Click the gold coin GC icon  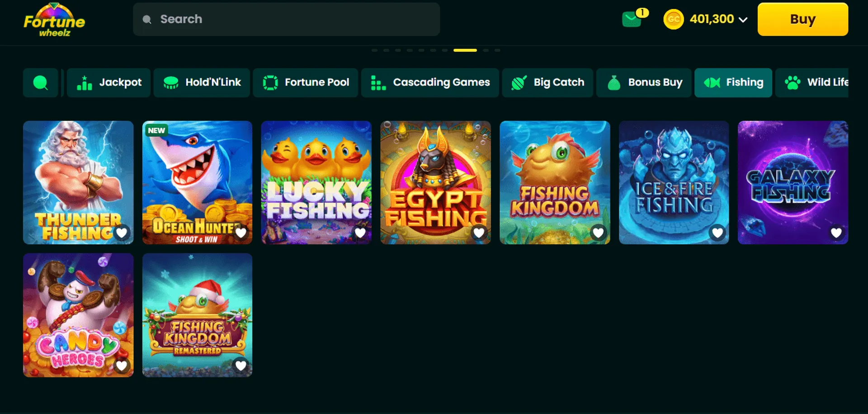674,19
